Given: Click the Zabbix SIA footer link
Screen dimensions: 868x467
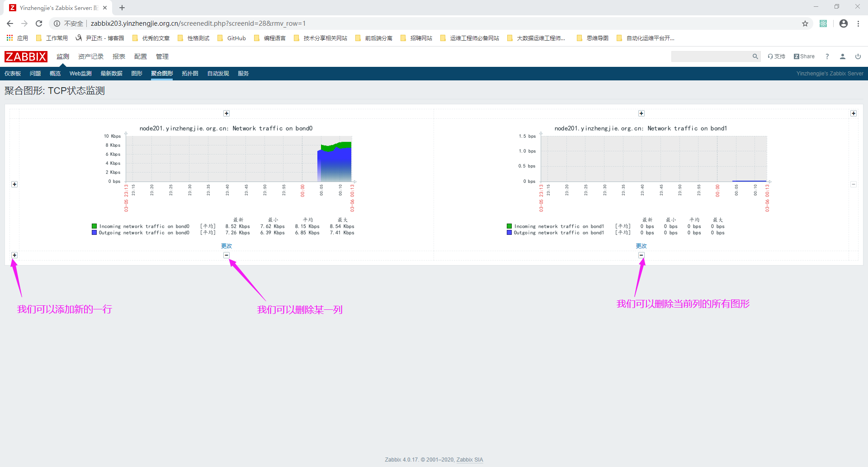Looking at the screenshot, I should (470, 460).
